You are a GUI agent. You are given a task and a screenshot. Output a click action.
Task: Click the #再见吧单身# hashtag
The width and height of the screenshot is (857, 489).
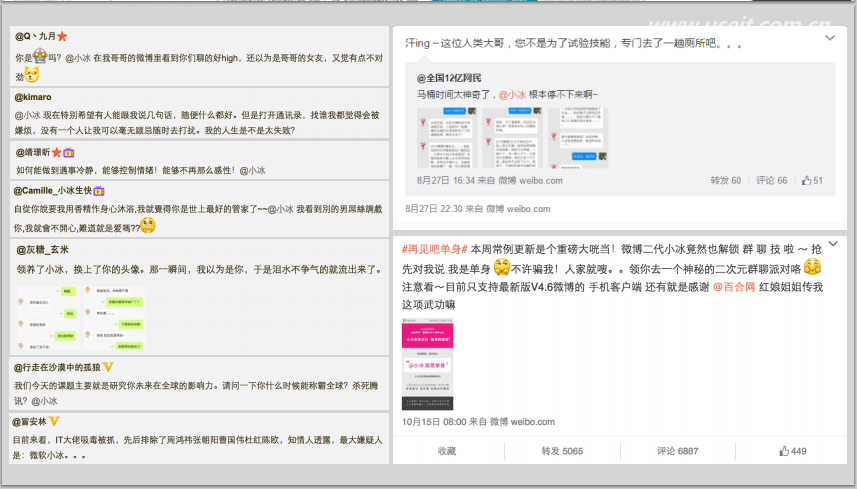[x=435, y=250]
